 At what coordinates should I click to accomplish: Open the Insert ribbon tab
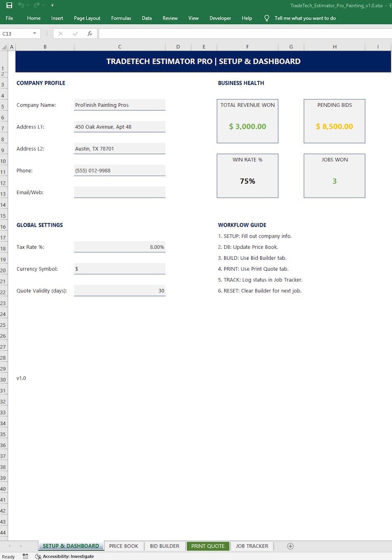click(57, 18)
